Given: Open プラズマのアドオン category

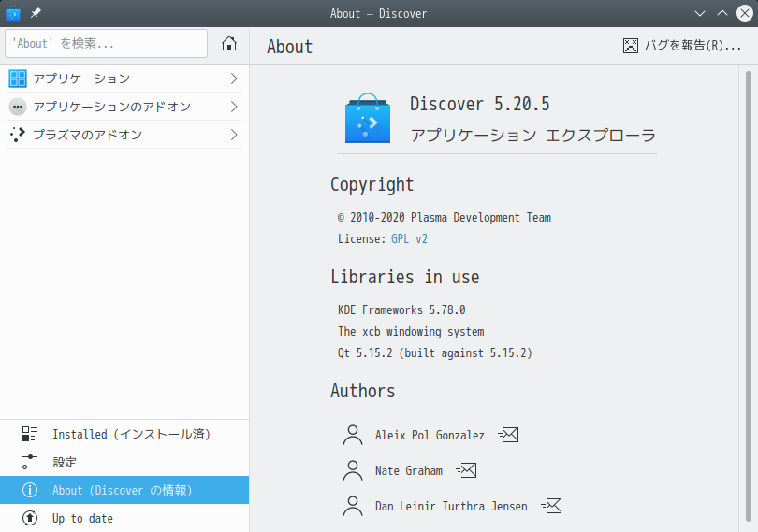Looking at the screenshot, I should click(x=124, y=135).
